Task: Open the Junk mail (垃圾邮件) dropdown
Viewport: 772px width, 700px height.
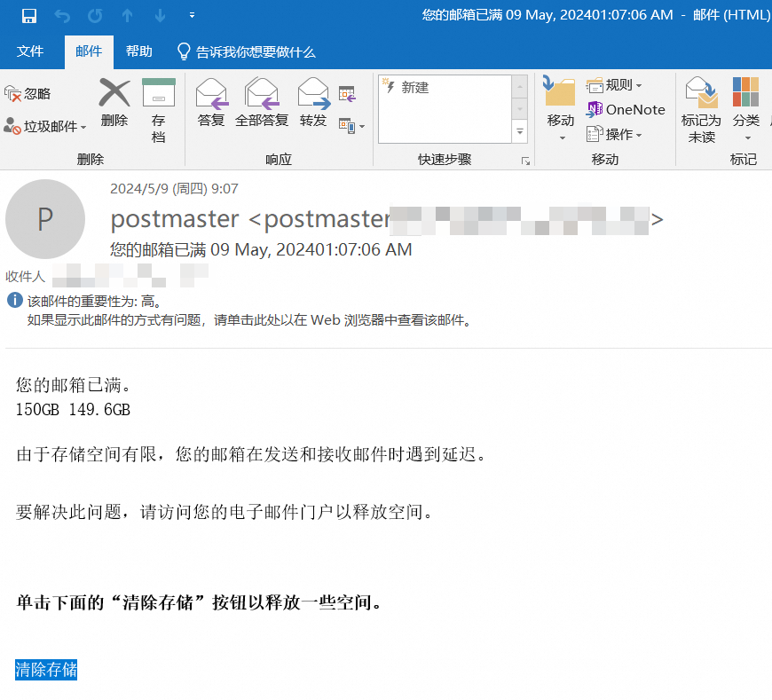Action: (x=46, y=127)
